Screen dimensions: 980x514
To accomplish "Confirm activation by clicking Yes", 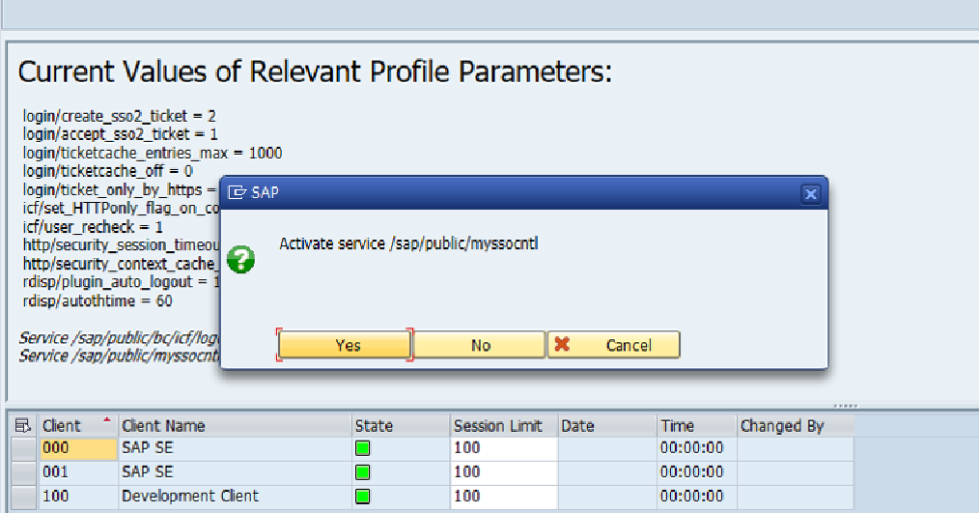I will [x=345, y=345].
